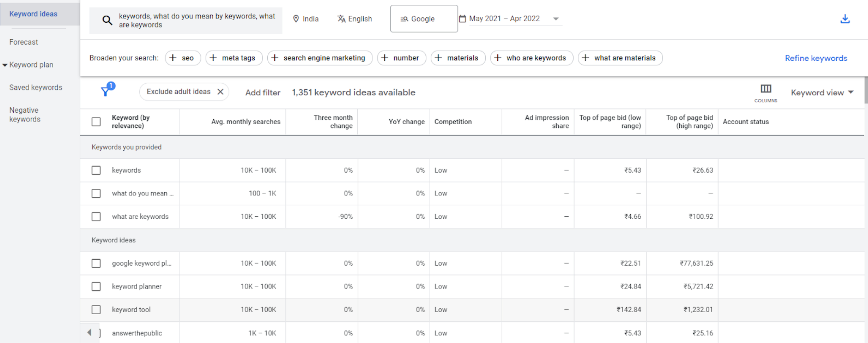The image size is (868, 343).
Task: Sort by Competition column header
Action: pos(453,121)
